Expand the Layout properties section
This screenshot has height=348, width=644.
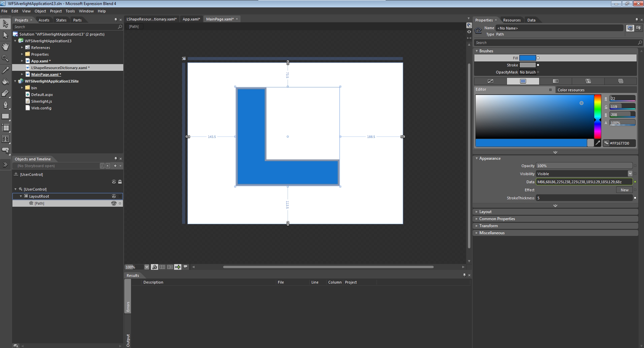pos(485,212)
